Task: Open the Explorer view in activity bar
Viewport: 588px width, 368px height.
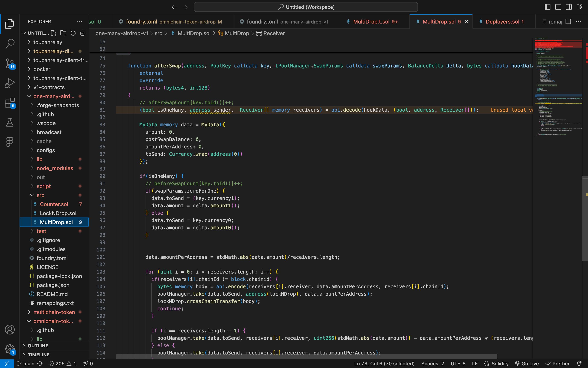Action: [x=10, y=24]
